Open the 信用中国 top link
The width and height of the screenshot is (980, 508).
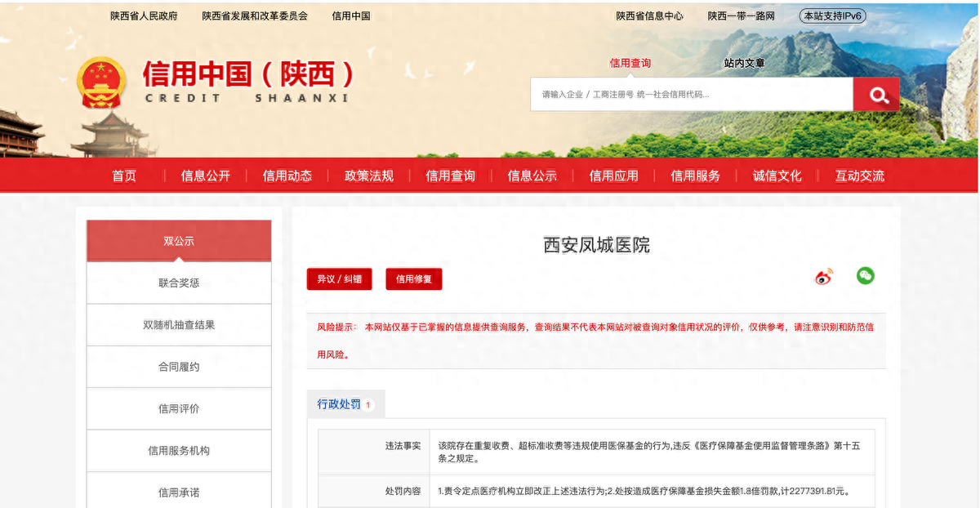coord(351,16)
